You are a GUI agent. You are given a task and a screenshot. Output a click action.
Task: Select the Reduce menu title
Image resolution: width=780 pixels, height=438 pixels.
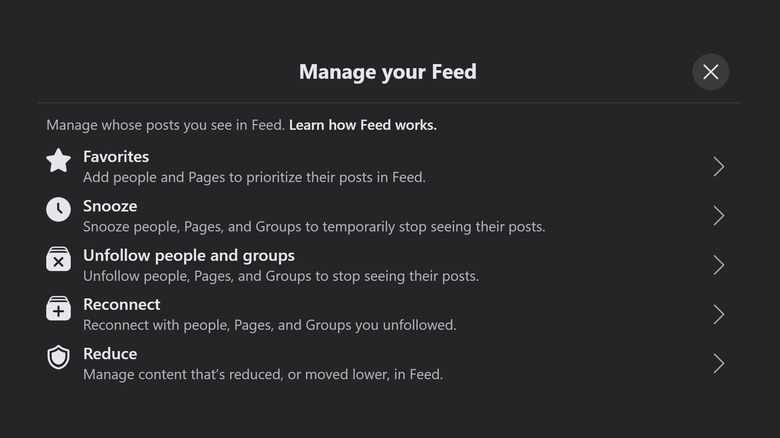[110, 354]
